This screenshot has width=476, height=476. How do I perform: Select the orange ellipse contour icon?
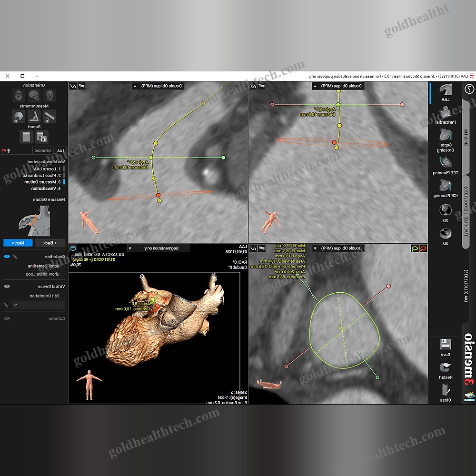click(x=423, y=248)
